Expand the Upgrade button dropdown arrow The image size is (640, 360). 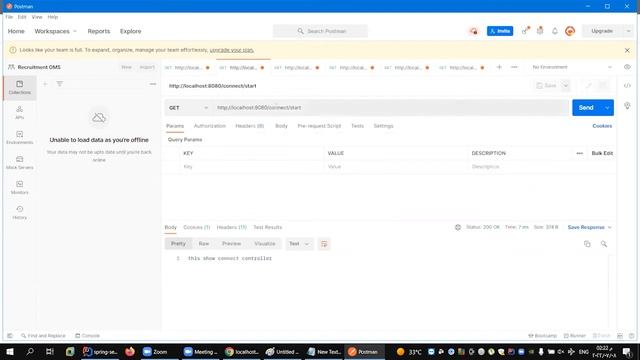pos(628,31)
